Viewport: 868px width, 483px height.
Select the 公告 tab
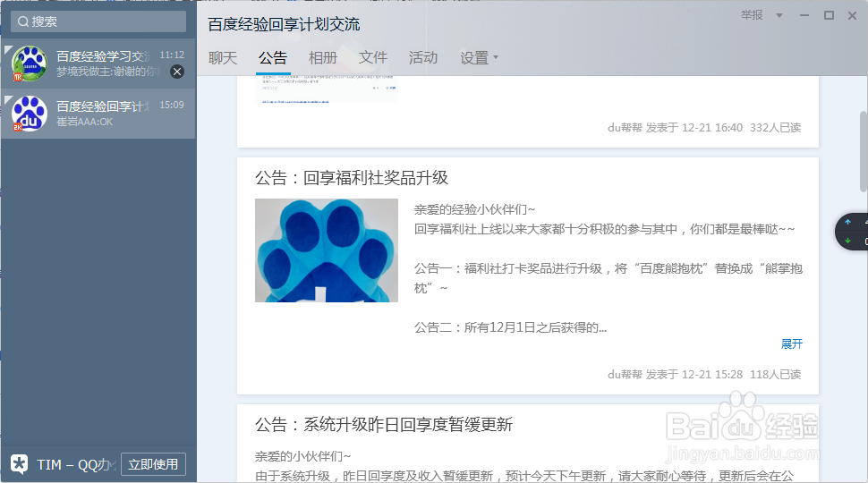coord(272,57)
